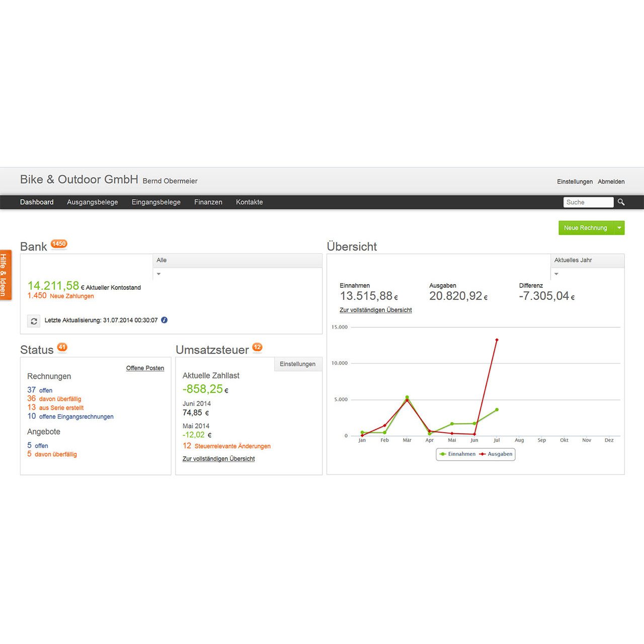The width and height of the screenshot is (644, 644).
Task: Click the Abmelden link
Action: pyautogui.click(x=611, y=182)
